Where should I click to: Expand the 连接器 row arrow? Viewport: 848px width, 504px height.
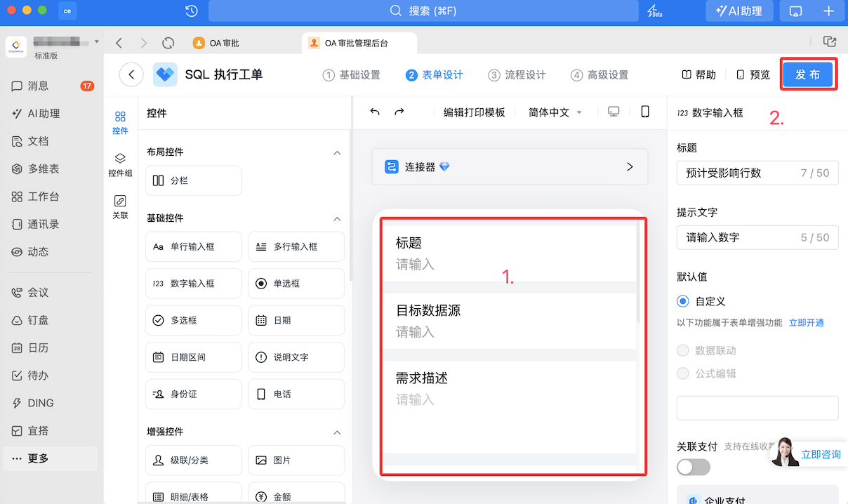(630, 167)
